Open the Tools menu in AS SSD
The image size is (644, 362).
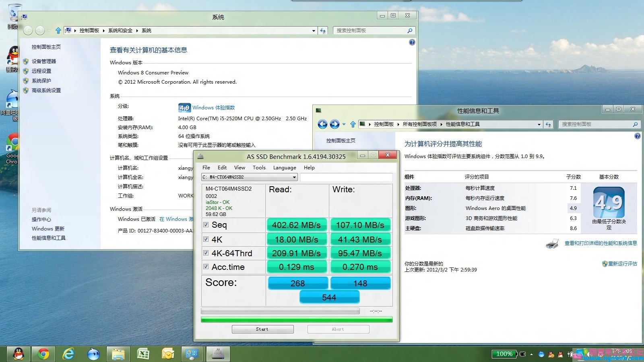[x=259, y=168]
